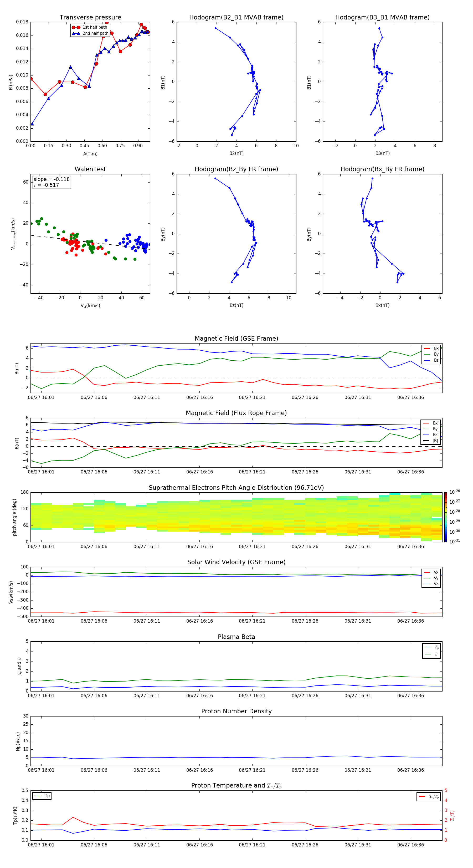Click the 'Bx(nT)' x-axis label
Viewport: 473px width, 868px height.
tap(382, 305)
